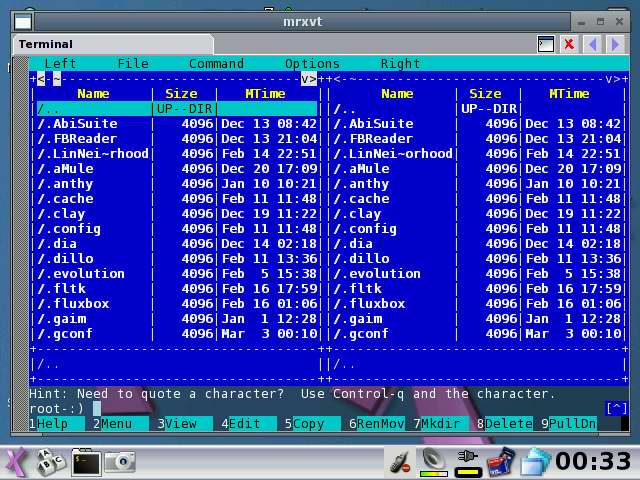Open the power plug battery tray icon

tap(467, 461)
